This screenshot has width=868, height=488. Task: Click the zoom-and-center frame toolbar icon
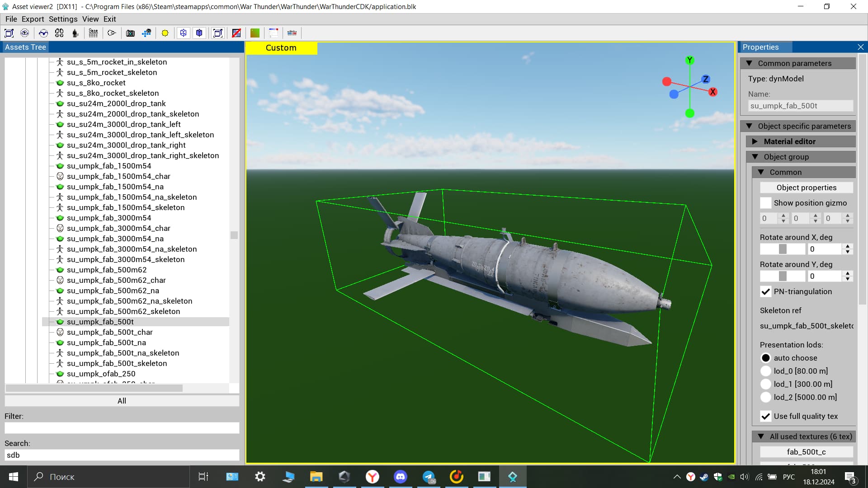9,33
